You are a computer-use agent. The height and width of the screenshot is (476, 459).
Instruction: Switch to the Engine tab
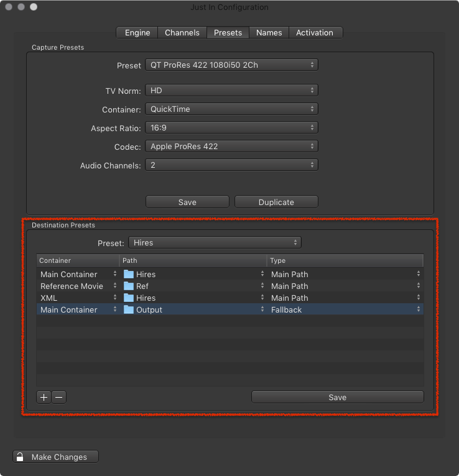(x=137, y=32)
